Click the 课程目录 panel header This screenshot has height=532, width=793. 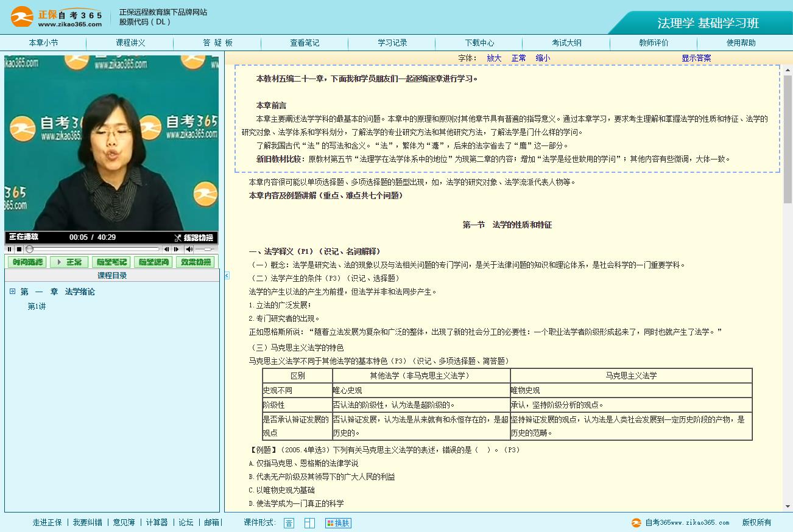[112, 276]
